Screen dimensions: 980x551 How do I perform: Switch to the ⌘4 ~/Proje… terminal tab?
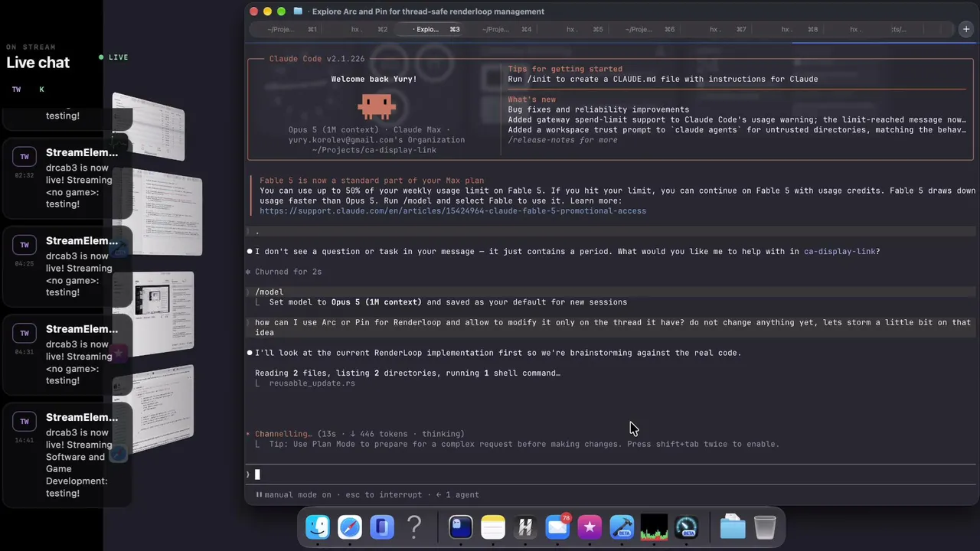pyautogui.click(x=506, y=29)
